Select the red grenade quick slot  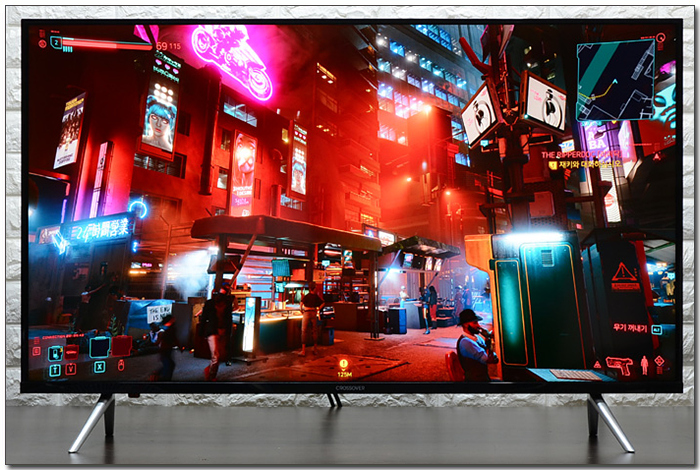point(71,353)
